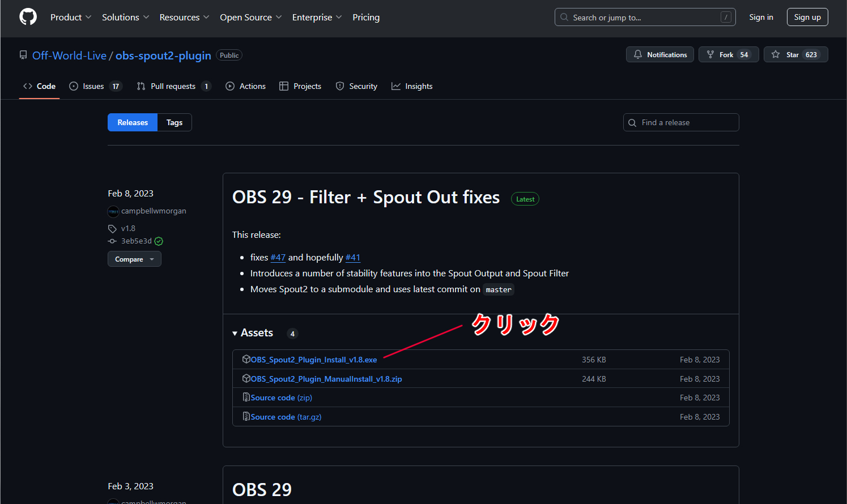Click the slash shortcut key icon in search
847x504 pixels.
click(726, 17)
